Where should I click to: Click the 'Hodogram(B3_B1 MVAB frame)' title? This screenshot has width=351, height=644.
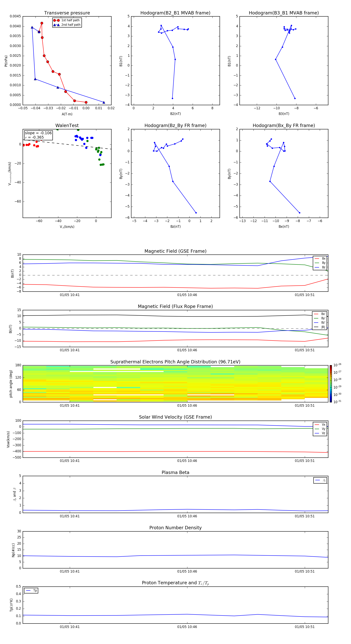[284, 13]
